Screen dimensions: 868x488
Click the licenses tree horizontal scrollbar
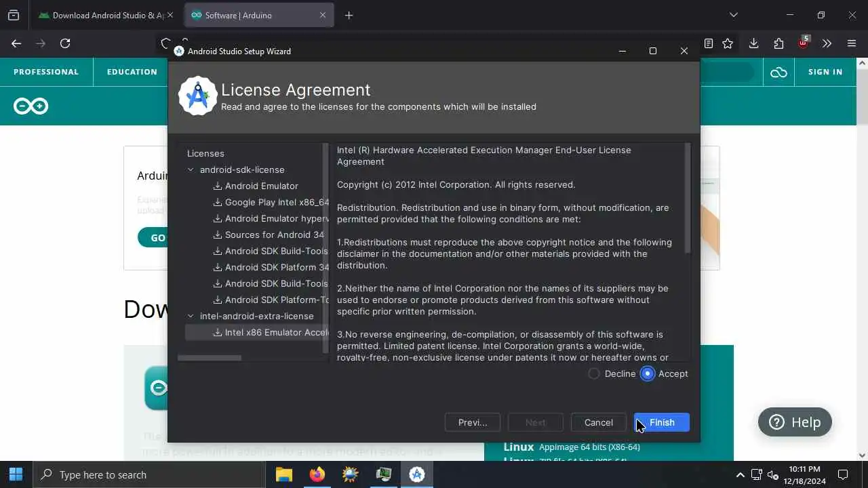(x=210, y=358)
